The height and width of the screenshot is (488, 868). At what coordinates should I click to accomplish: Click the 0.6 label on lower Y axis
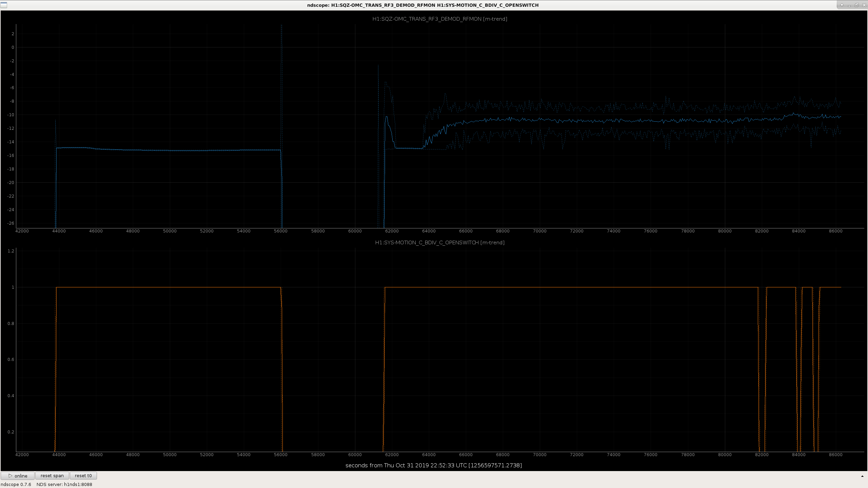(11, 360)
